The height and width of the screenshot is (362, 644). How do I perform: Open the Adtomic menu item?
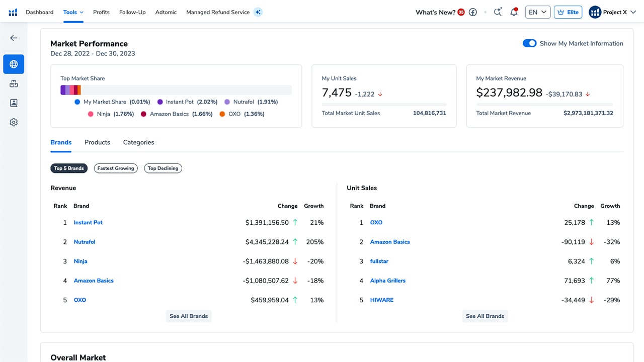click(x=166, y=12)
